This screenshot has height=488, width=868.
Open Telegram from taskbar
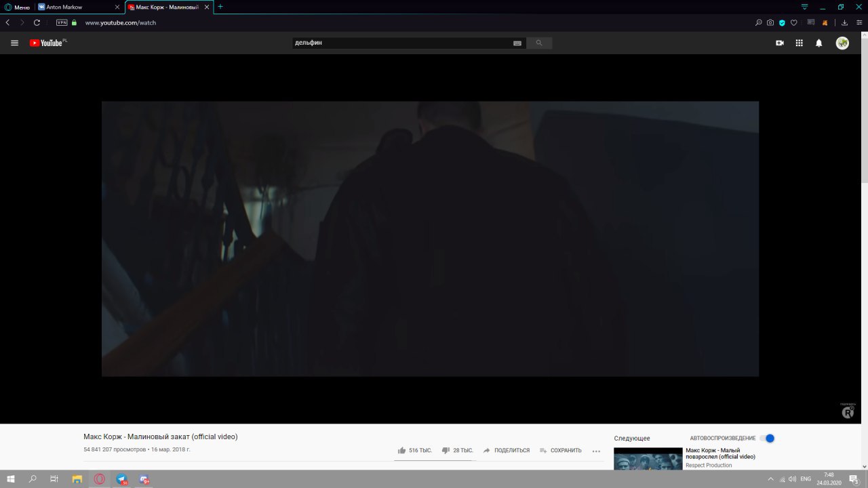pos(121,479)
